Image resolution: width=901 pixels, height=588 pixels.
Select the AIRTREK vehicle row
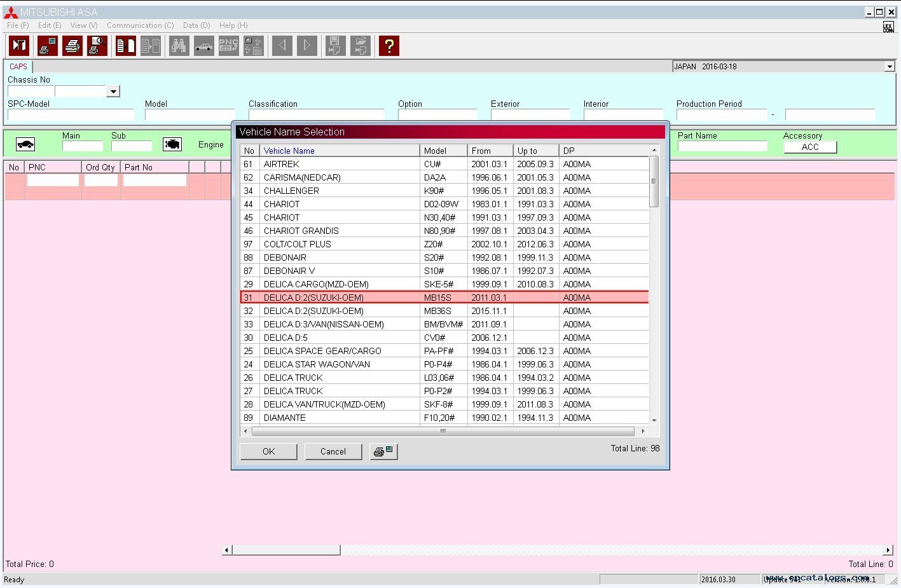point(444,164)
